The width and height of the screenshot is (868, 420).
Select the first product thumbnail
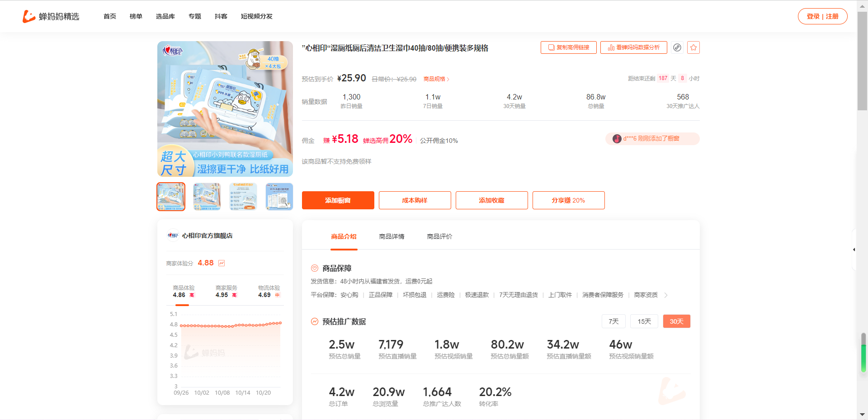coord(171,197)
